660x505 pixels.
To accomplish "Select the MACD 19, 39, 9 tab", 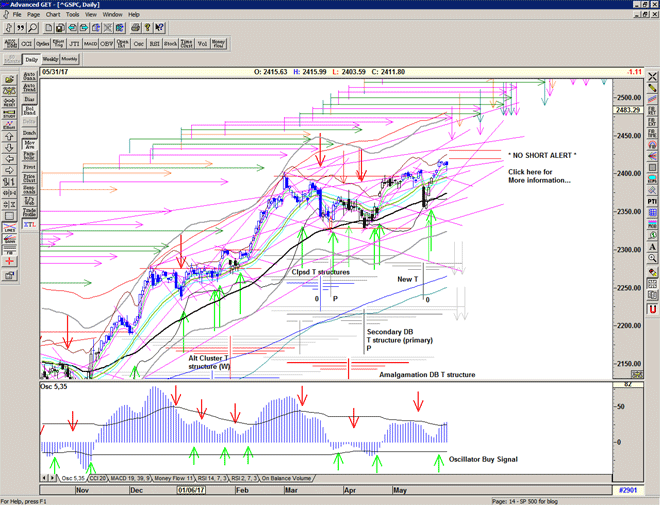I will (x=132, y=479).
